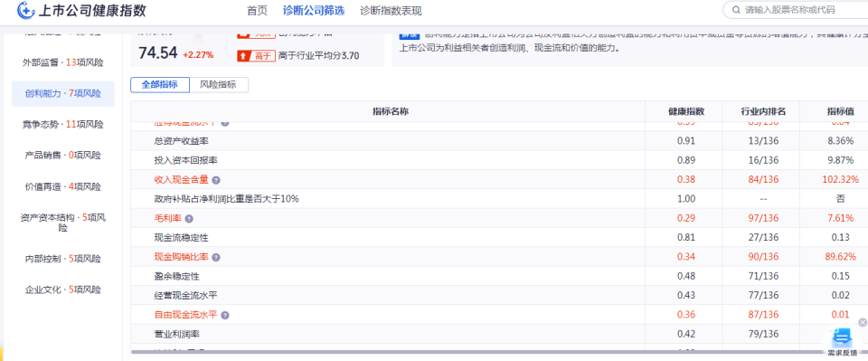Viewport: 868px width, 361px height.
Task: Click the search magnifier icon
Action: click(736, 10)
